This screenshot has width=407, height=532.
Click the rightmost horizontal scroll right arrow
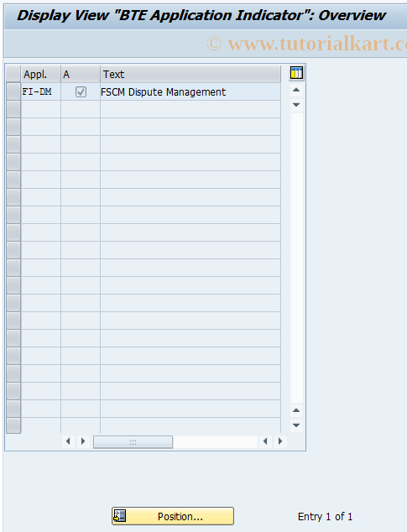tap(280, 441)
